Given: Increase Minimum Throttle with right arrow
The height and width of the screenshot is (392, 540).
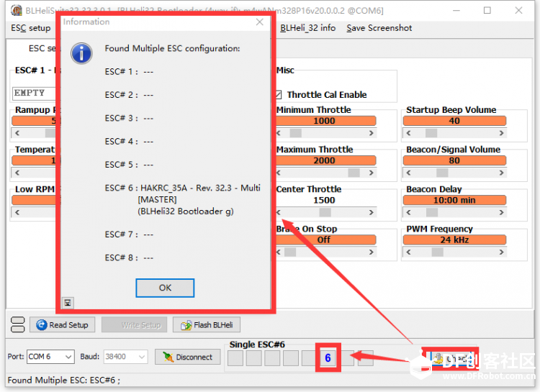Looking at the screenshot, I should (372, 133).
